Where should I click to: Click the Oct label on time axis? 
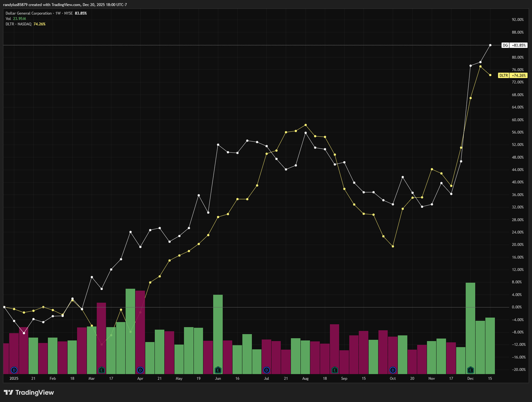393,379
